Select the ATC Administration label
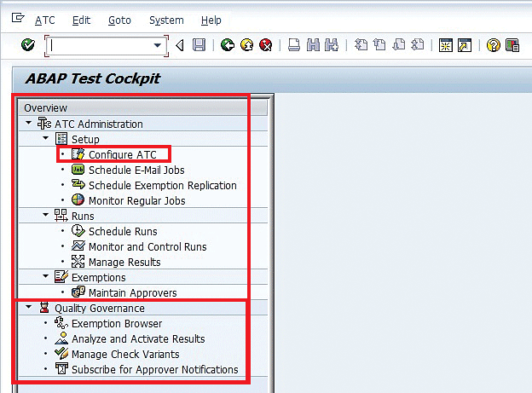 (99, 124)
